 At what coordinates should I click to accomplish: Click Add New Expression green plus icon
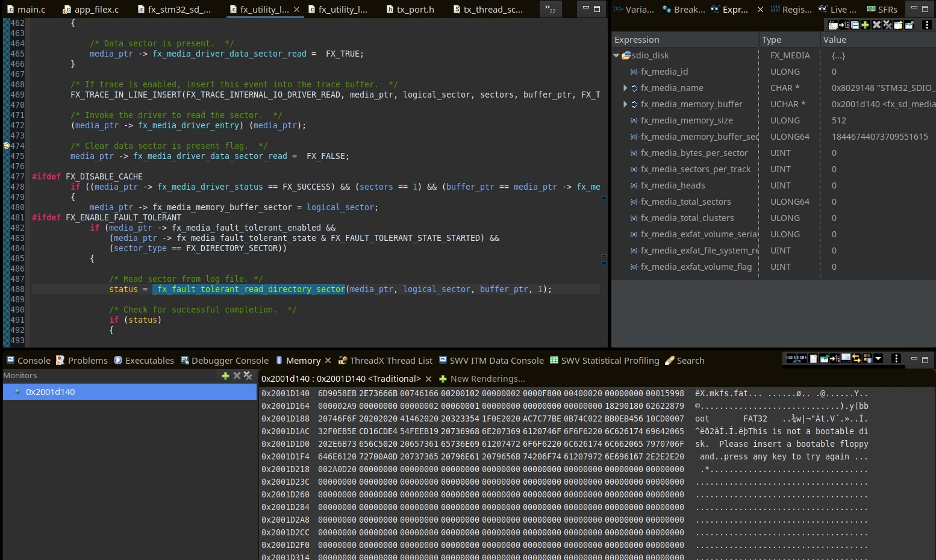(x=865, y=25)
